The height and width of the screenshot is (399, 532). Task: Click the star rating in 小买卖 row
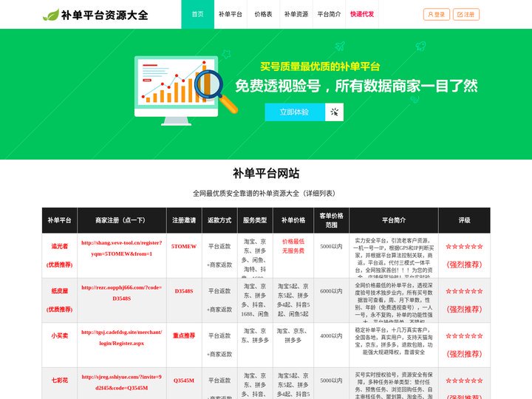click(x=465, y=336)
